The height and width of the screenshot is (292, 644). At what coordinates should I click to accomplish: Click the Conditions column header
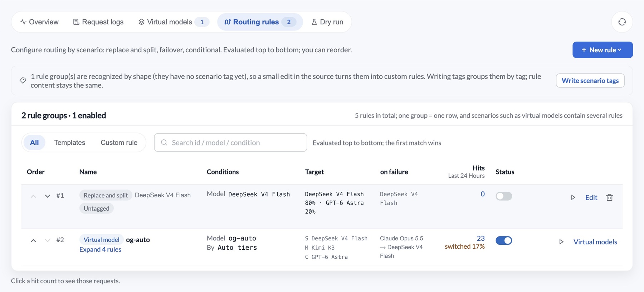[223, 172]
